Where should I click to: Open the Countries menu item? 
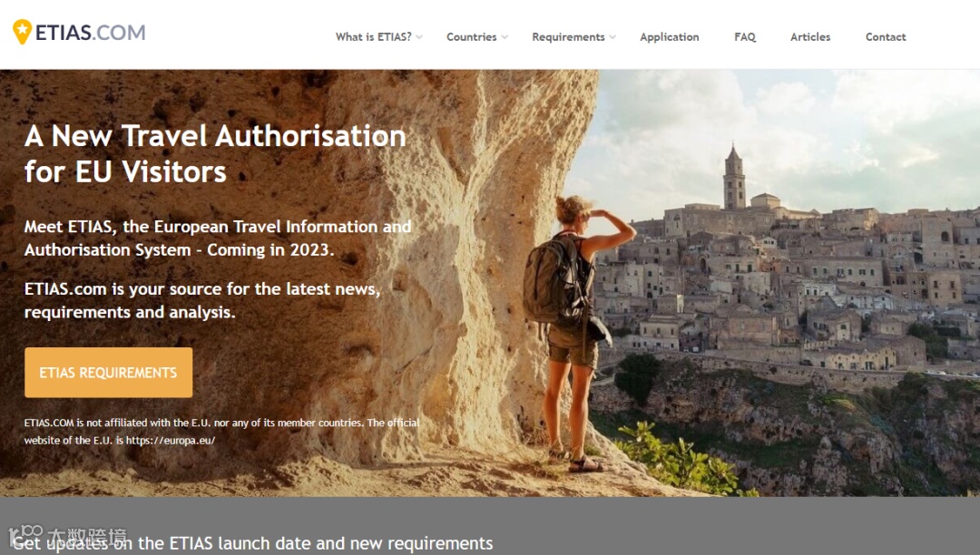471,37
